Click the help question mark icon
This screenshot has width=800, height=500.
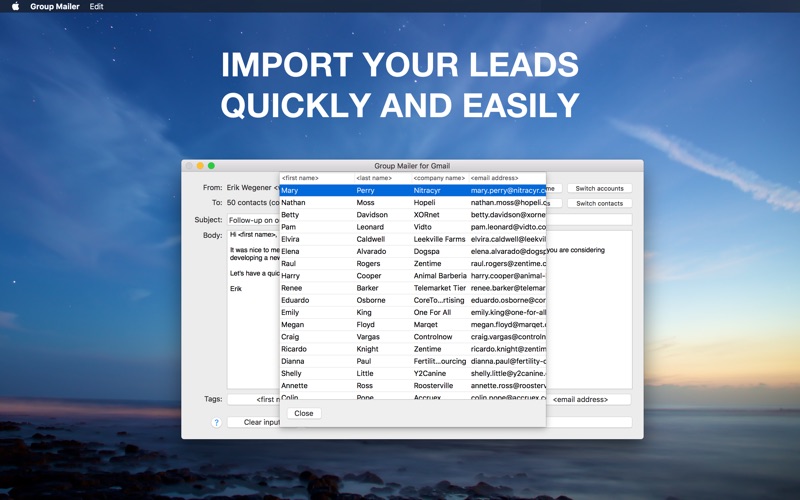point(216,422)
